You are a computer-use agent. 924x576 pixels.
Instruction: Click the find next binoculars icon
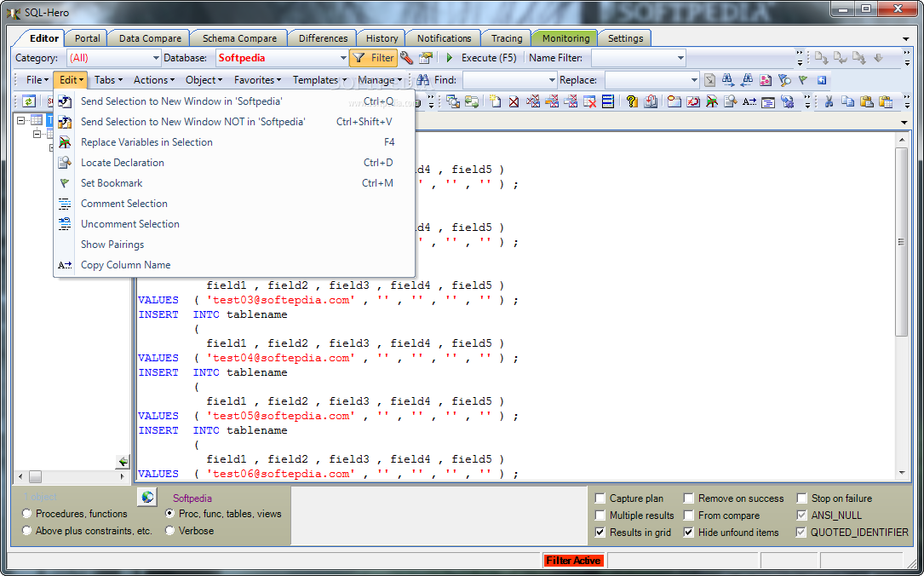tap(728, 79)
